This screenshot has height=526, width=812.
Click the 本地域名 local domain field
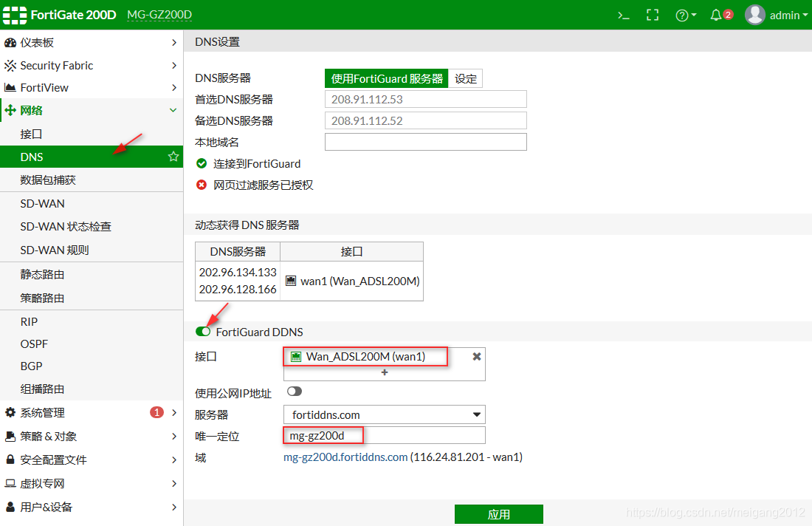426,142
